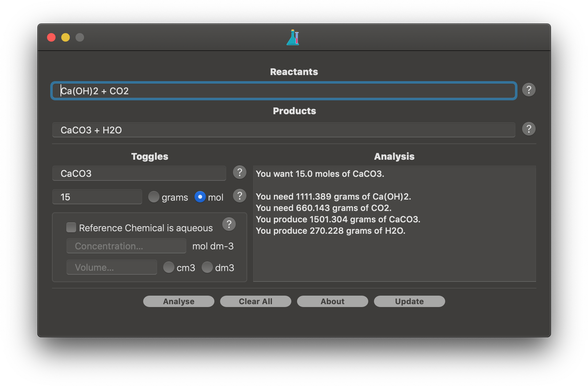The height and width of the screenshot is (386, 588).
Task: Select the mol radio button
Action: click(x=200, y=197)
